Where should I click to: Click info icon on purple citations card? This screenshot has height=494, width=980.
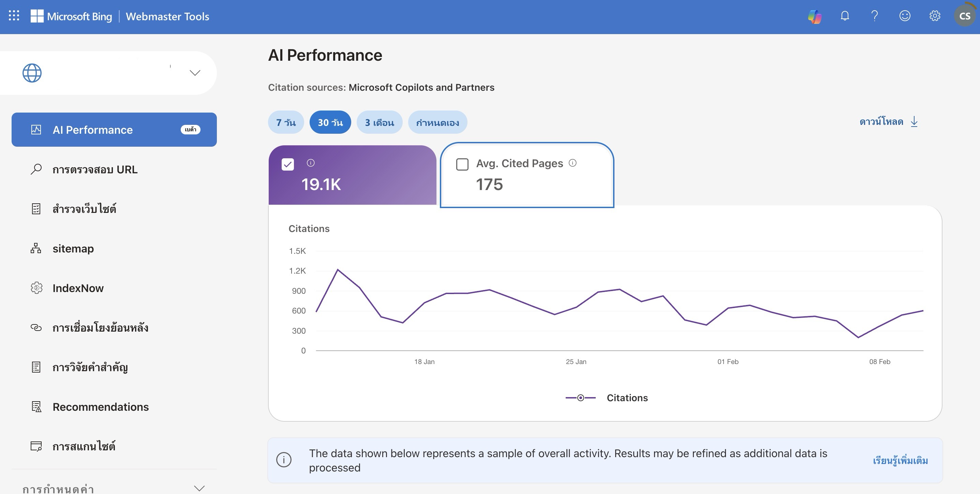pos(310,163)
